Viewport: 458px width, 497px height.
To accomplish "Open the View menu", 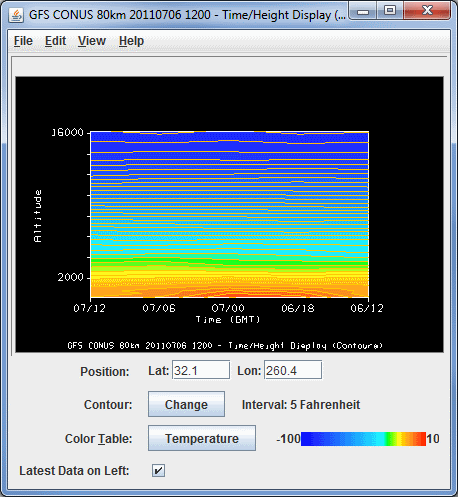I will 92,41.
